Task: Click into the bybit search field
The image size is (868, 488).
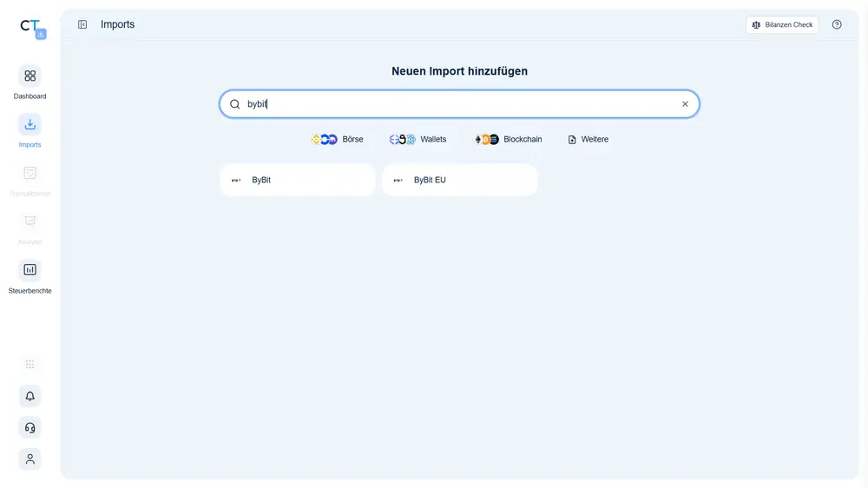Action: tap(459, 104)
